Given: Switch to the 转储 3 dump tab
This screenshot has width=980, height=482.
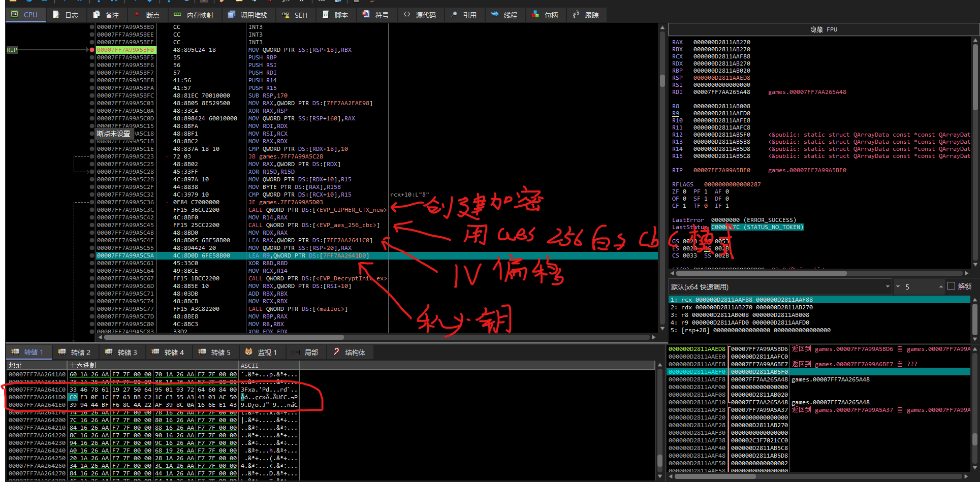Looking at the screenshot, I should (x=121, y=352).
